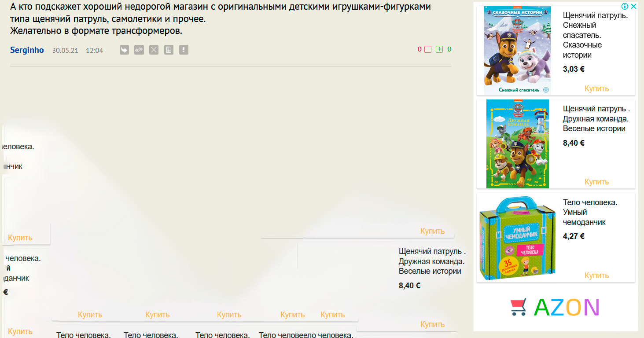Upvote the post with the green plus

439,49
